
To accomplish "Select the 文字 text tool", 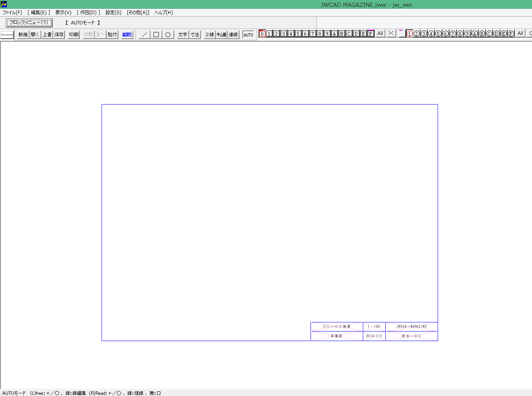I will (x=183, y=35).
